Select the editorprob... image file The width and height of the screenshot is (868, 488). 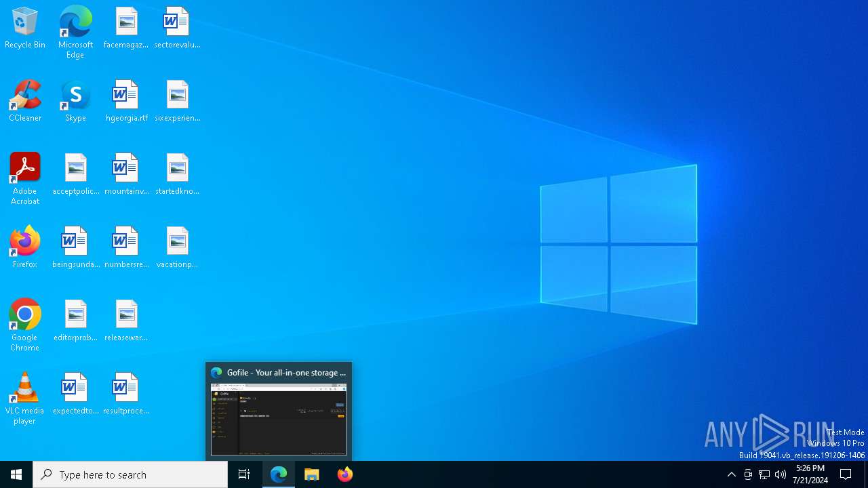[x=75, y=321]
